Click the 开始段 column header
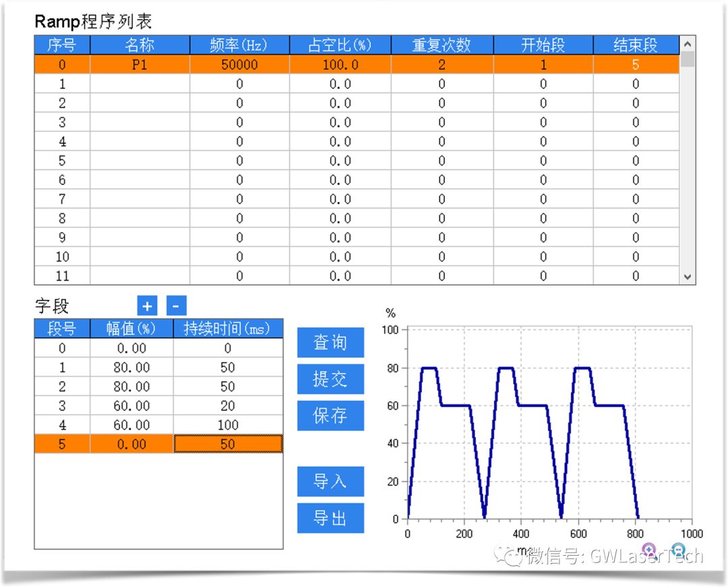728x588 pixels. [543, 45]
